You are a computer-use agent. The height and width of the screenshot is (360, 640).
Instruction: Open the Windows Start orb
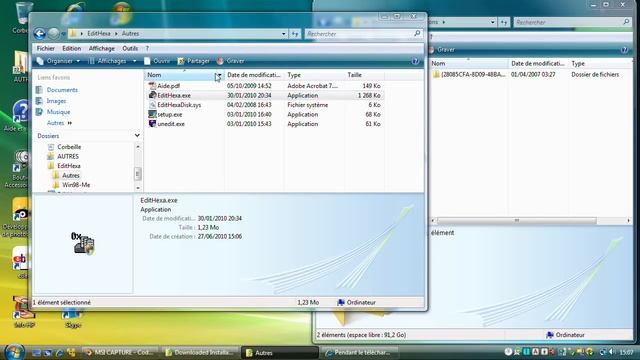coord(15,352)
